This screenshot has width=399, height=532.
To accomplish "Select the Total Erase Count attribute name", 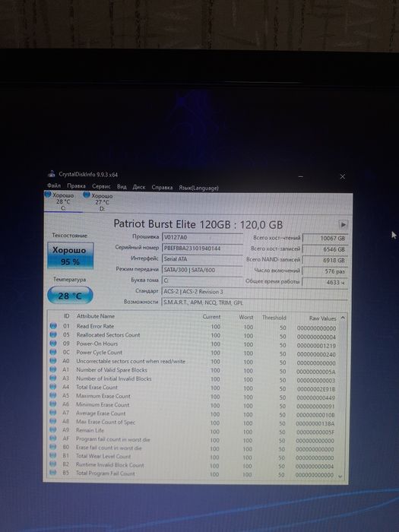I will 97,387.
